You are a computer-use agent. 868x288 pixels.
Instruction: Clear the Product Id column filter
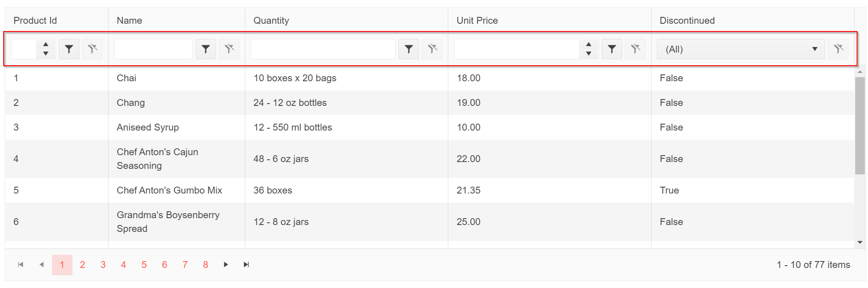[93, 49]
